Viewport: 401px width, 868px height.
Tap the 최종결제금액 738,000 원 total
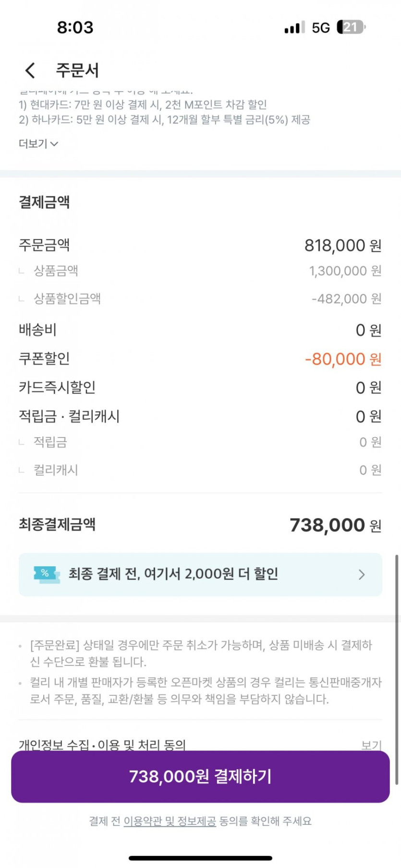coord(335,525)
